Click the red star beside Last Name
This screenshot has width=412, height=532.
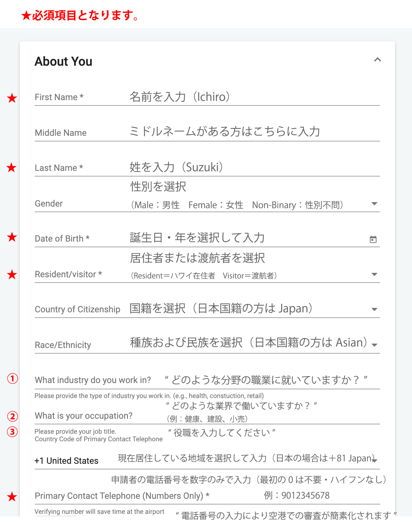tap(12, 168)
